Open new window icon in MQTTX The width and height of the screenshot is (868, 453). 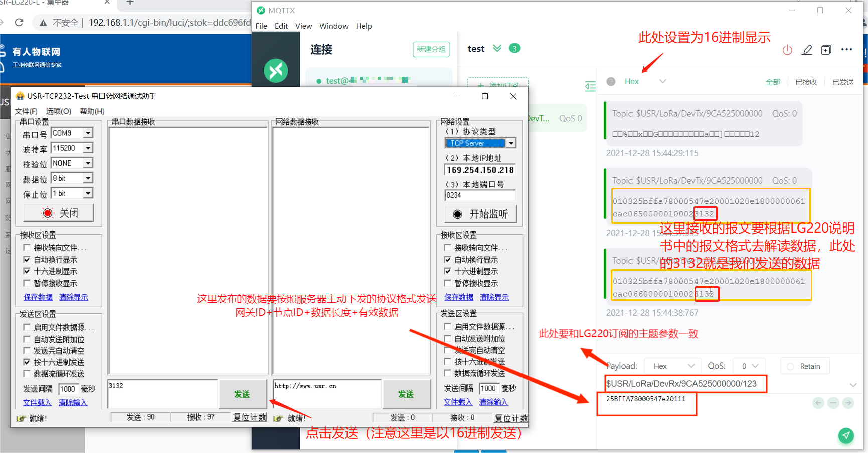click(x=826, y=50)
